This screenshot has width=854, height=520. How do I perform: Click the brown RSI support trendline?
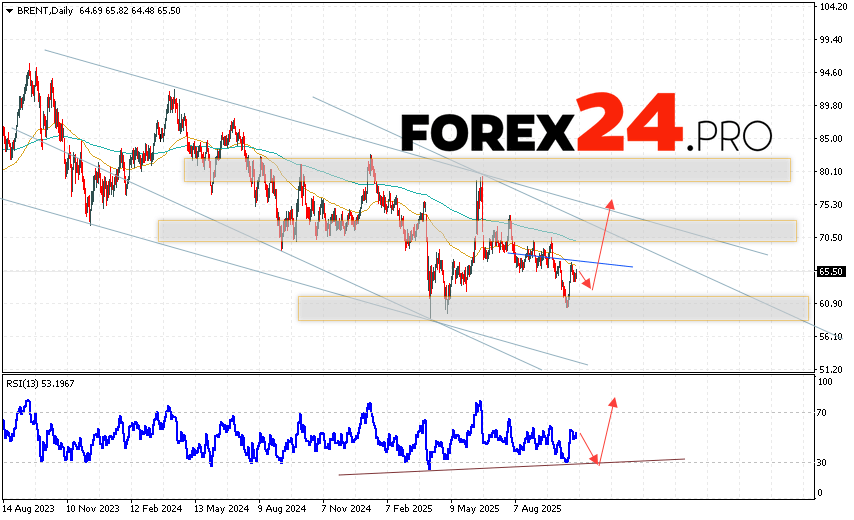pyautogui.click(x=510, y=466)
